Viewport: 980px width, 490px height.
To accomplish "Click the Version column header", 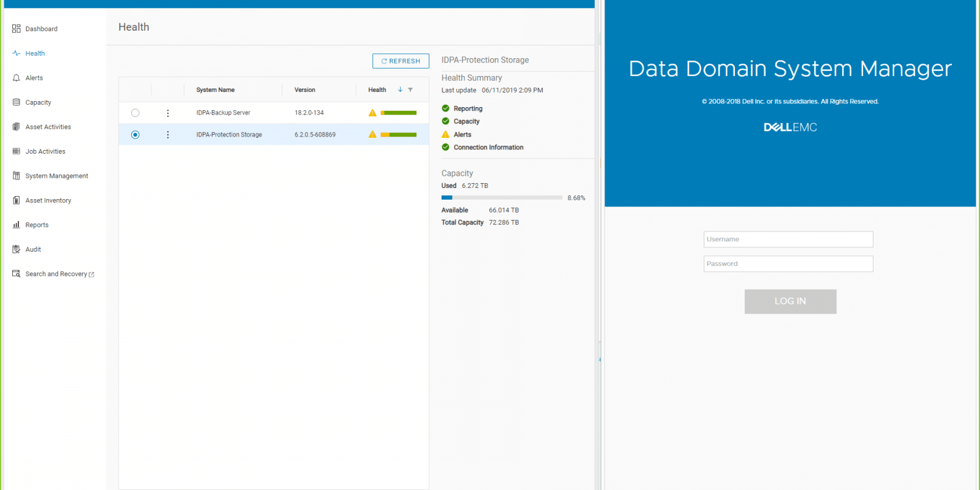I will click(305, 90).
